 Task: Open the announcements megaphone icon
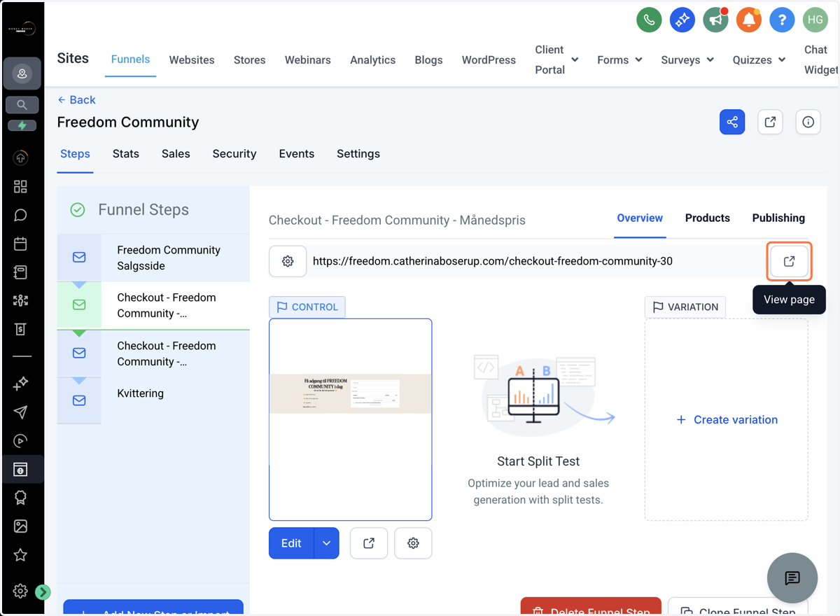tap(715, 20)
